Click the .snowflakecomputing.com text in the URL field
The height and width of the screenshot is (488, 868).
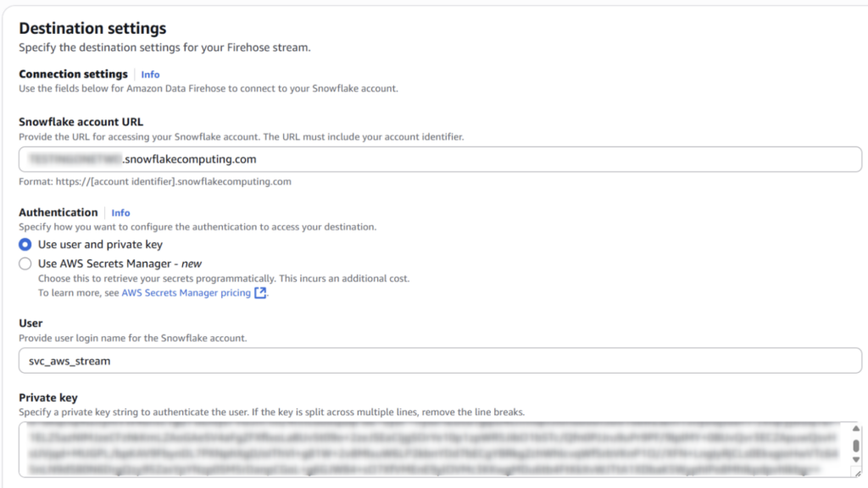pyautogui.click(x=189, y=159)
